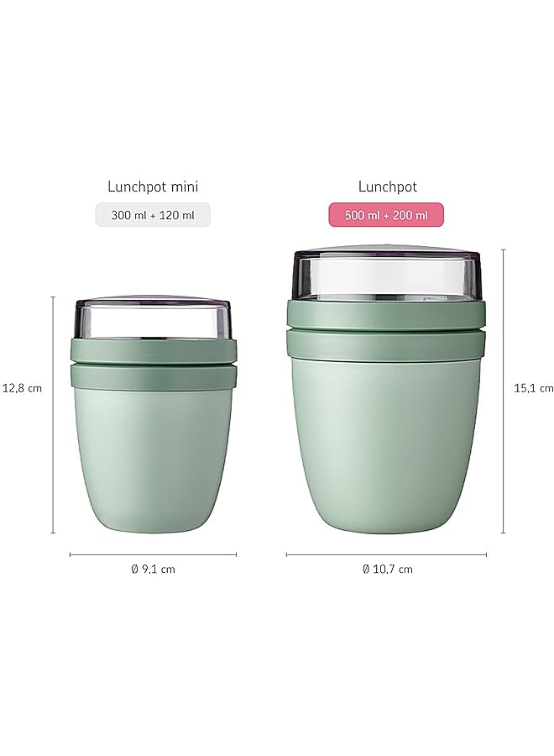
Task: Click the width line under the mini pot
Action: (x=154, y=554)
